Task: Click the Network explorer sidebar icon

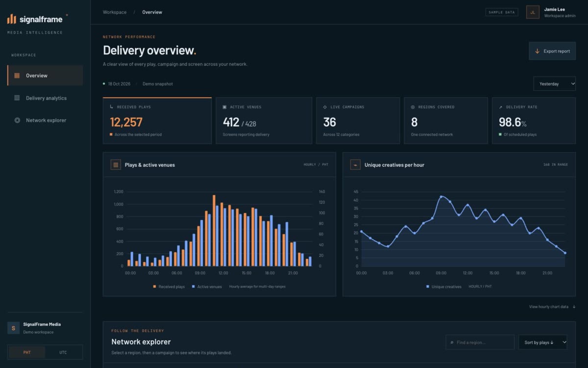Action: [x=17, y=120]
